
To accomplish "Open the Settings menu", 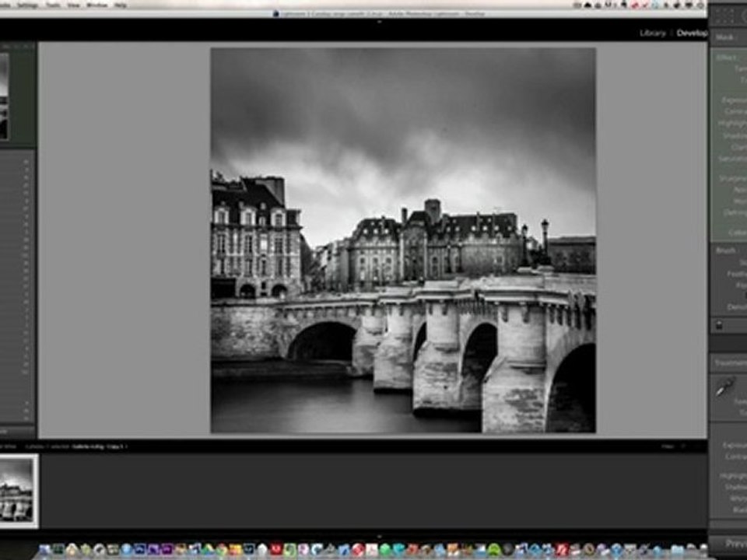I will point(27,5).
